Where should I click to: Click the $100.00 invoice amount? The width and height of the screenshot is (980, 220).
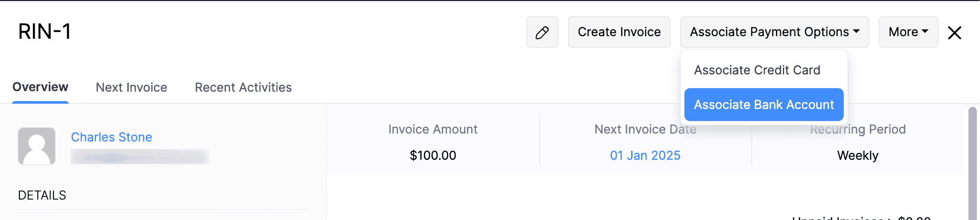coord(433,156)
